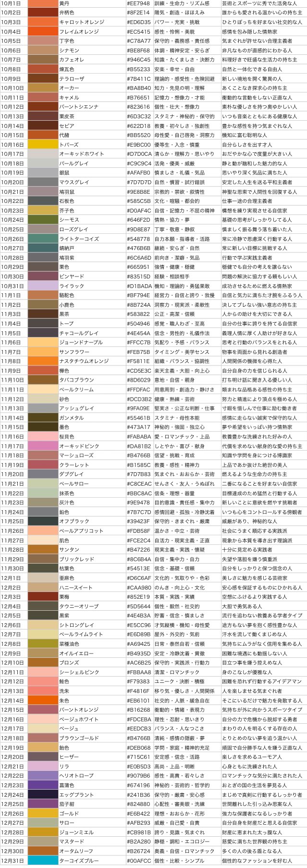
Task: Select the lavender swatch in the ライラック row
Action: 43,286
